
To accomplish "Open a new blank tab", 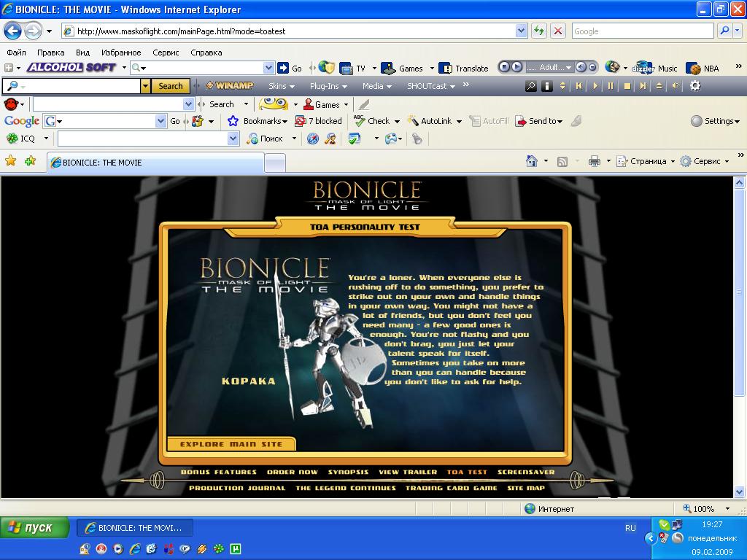I will (x=275, y=163).
